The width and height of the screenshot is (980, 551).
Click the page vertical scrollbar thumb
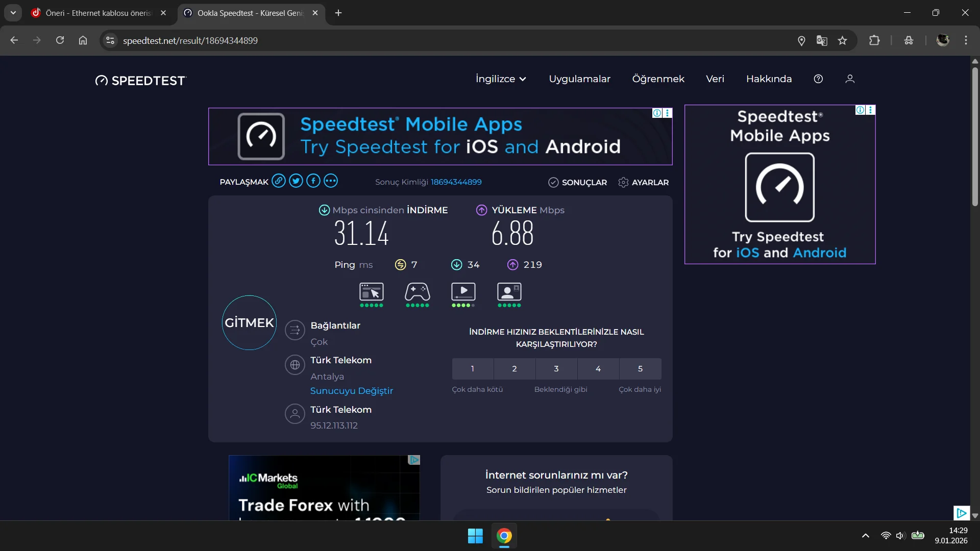pyautogui.click(x=975, y=138)
